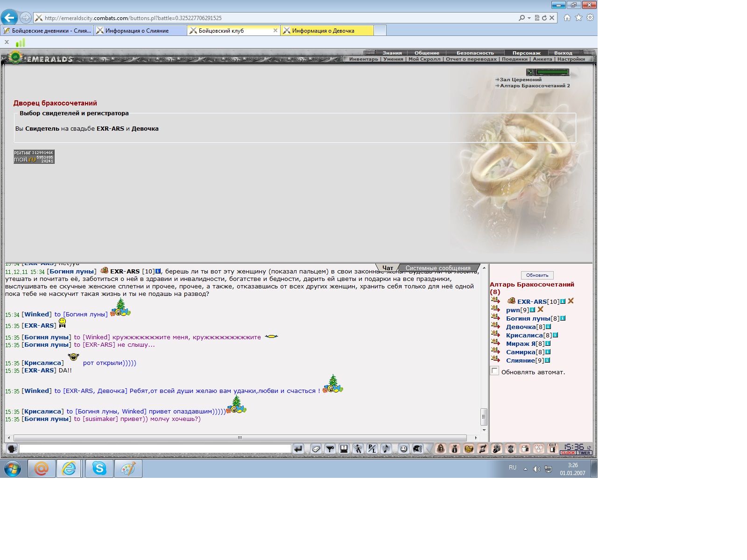Click player name Крисалиса in the list
Screen dimensions: 747x560
tap(524, 335)
